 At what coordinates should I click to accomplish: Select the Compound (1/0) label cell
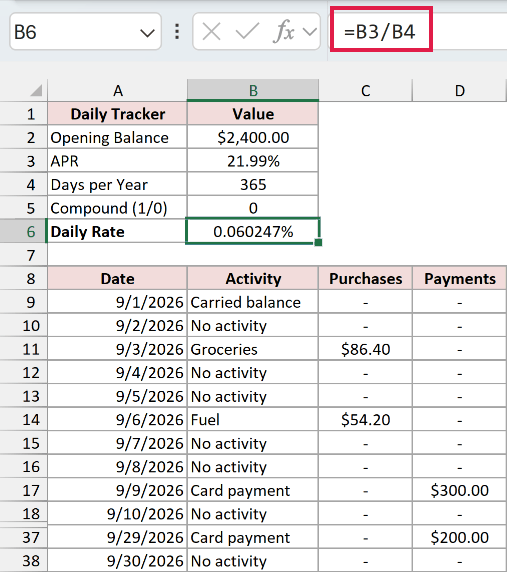click(x=117, y=208)
